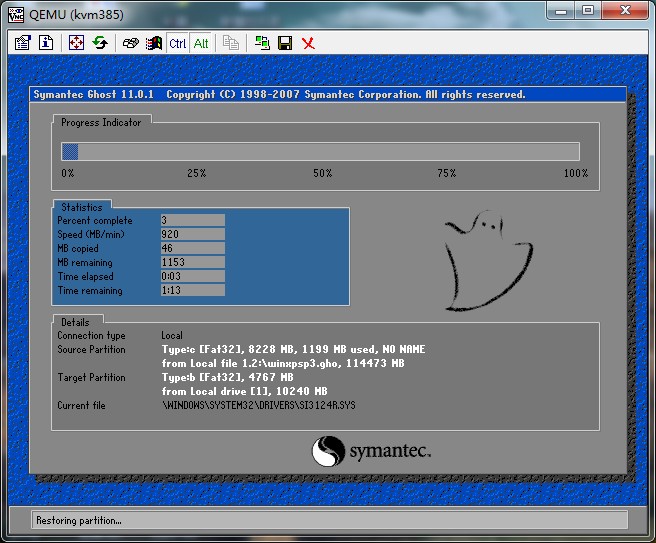Save connection info floppy disk icon
This screenshot has width=656, height=543.
pyautogui.click(x=285, y=43)
